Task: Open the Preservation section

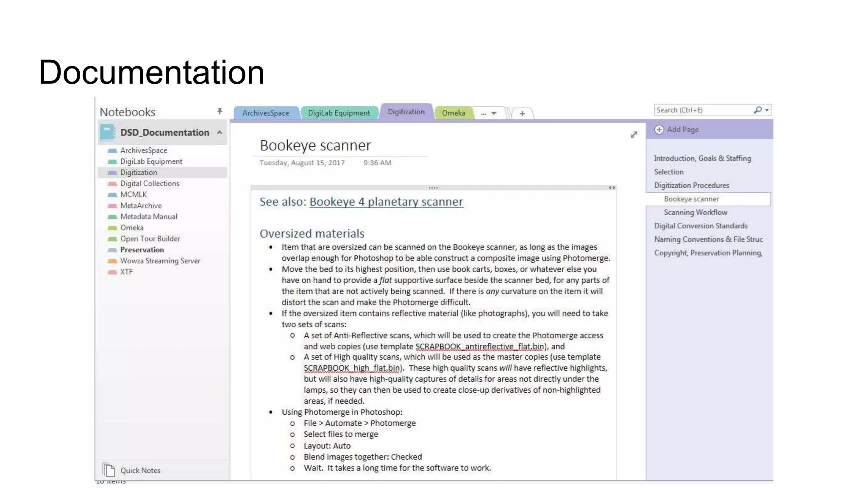Action: (142, 250)
